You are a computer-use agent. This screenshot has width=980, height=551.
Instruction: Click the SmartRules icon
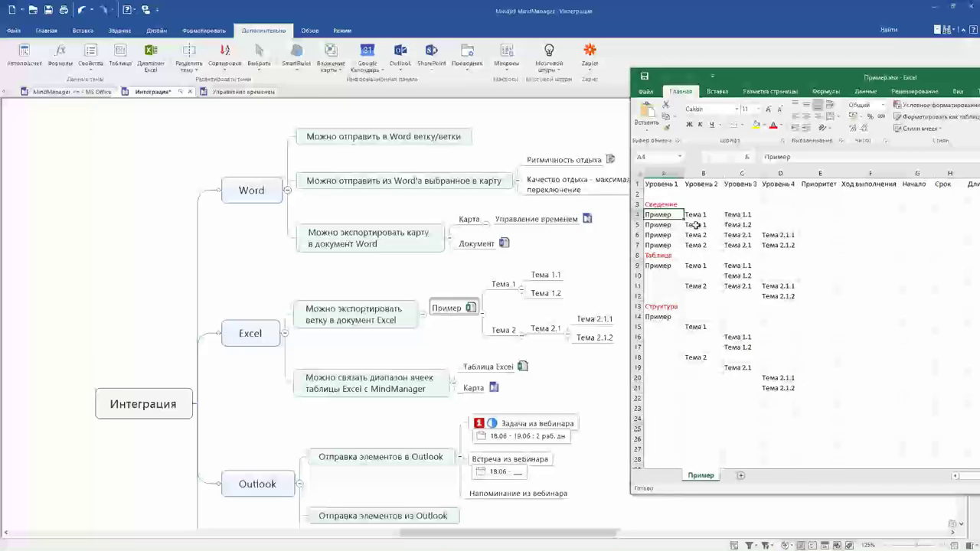(296, 51)
